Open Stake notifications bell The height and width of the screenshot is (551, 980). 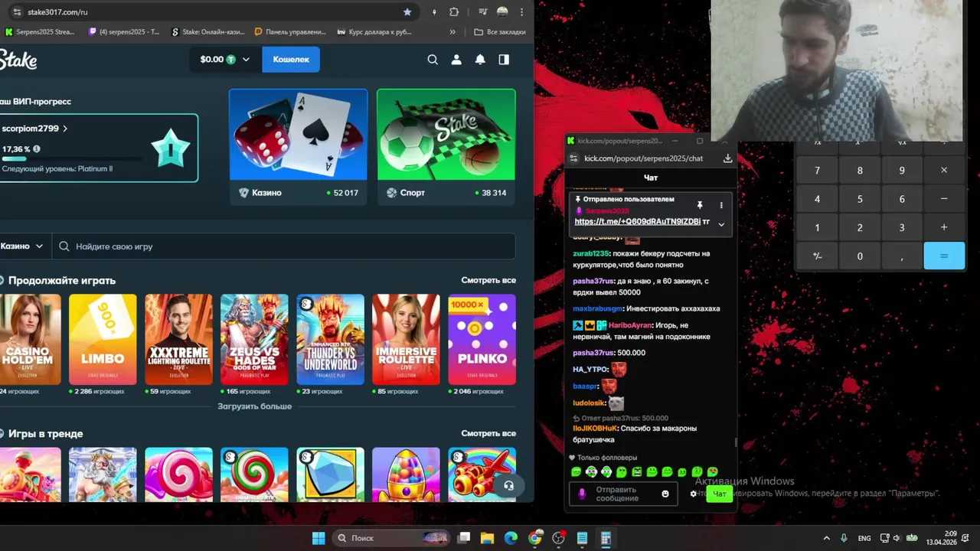click(480, 60)
